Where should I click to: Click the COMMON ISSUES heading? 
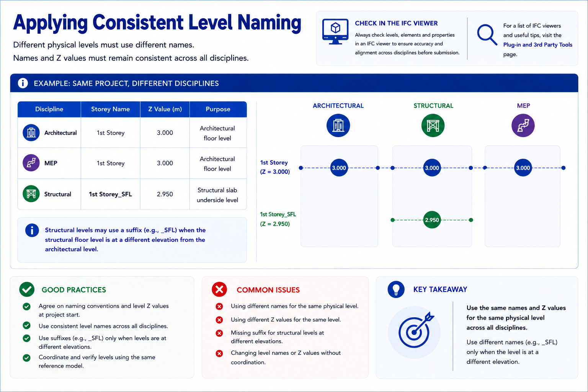coord(268,290)
